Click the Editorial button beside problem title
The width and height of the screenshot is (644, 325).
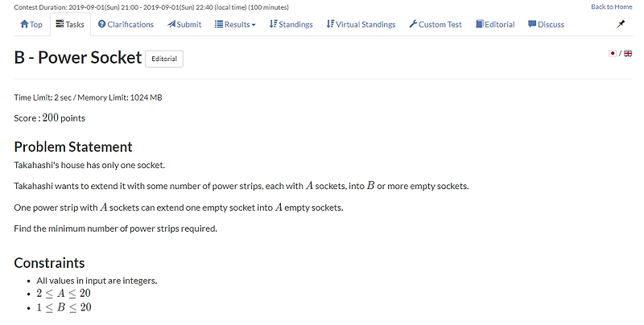[164, 59]
